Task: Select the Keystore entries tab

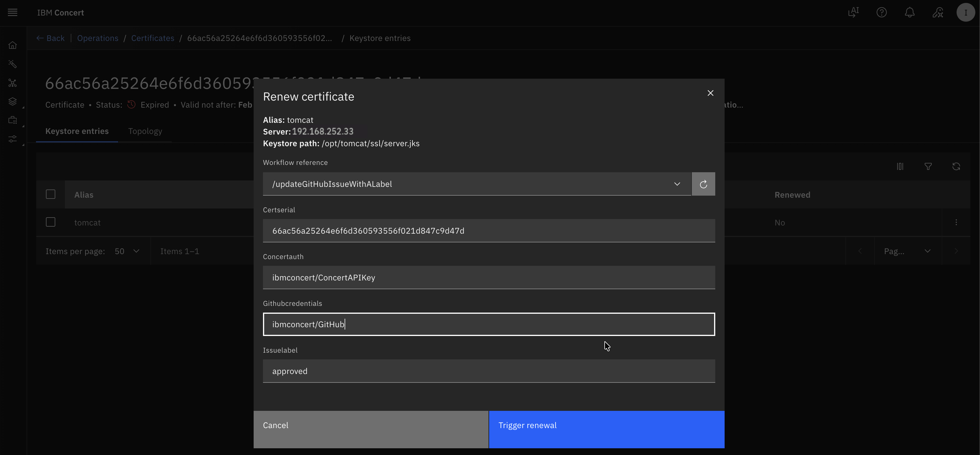Action: point(77,131)
